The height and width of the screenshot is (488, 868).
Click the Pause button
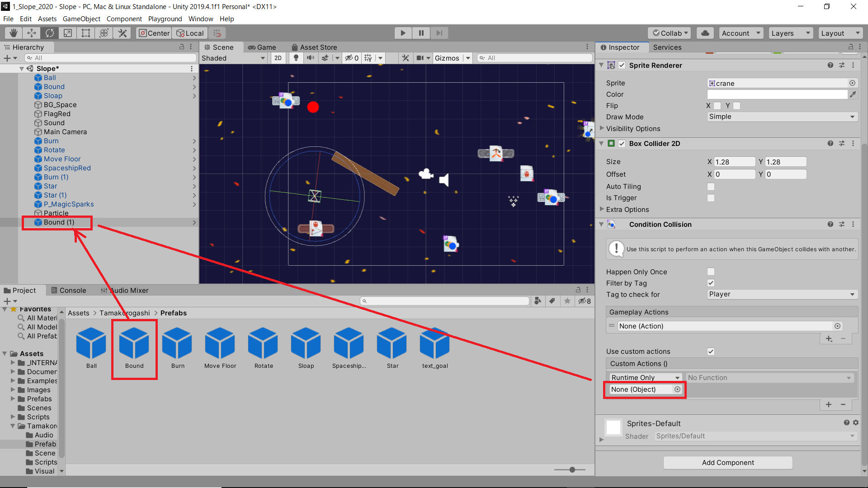click(x=421, y=33)
